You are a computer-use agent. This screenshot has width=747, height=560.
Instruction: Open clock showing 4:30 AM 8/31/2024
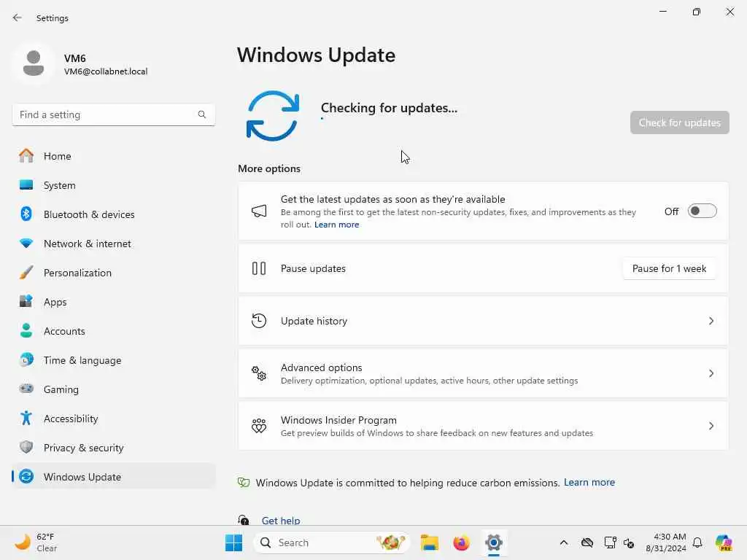pos(665,542)
